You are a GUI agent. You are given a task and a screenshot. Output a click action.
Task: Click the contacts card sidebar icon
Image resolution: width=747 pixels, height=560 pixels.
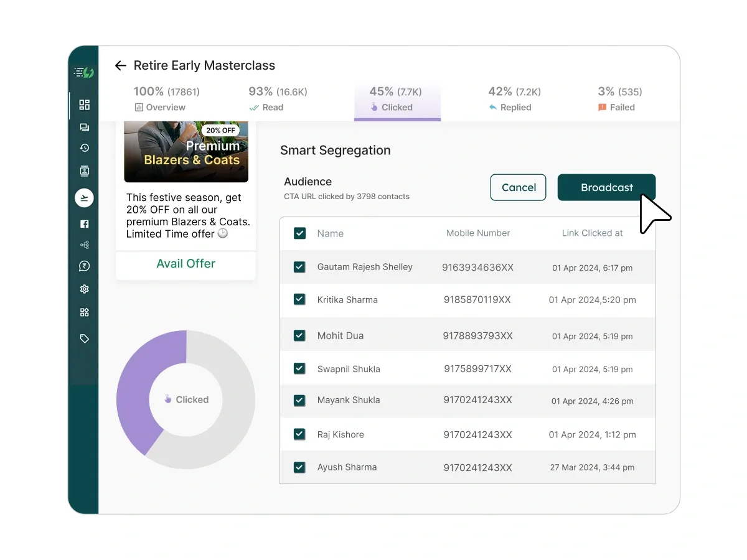[85, 171]
